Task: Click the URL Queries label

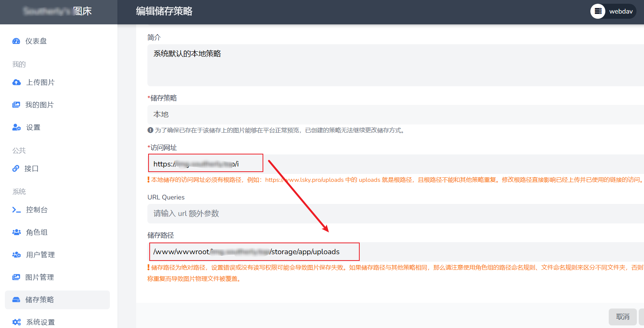Action: pos(166,197)
